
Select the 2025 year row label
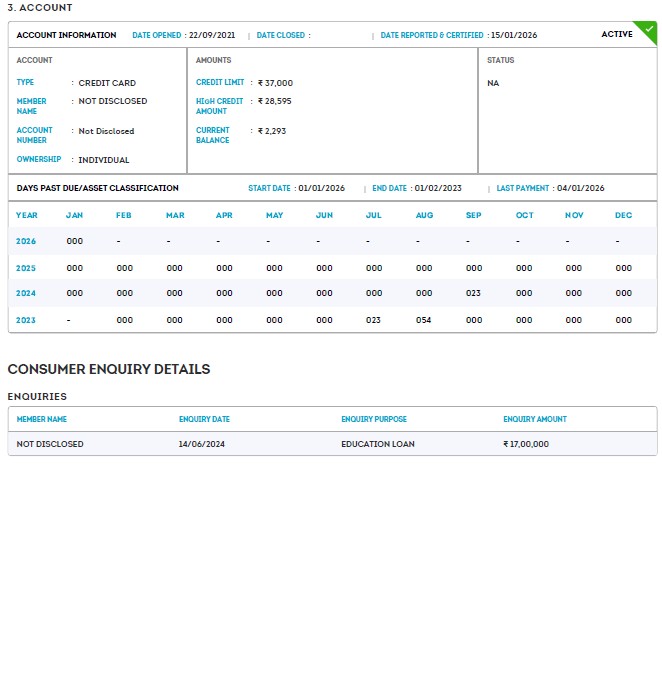pos(26,268)
